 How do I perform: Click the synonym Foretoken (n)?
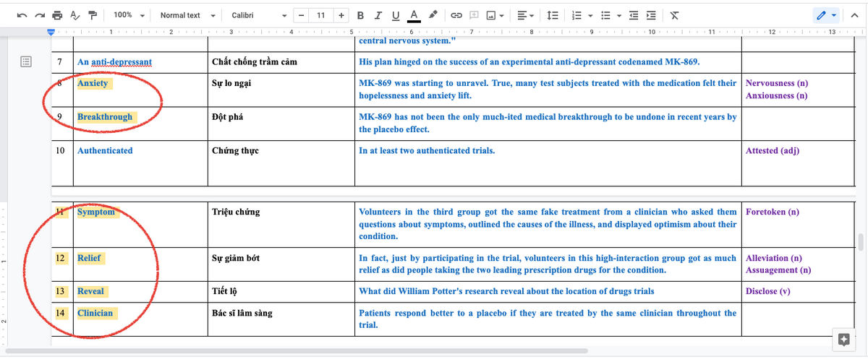773,212
